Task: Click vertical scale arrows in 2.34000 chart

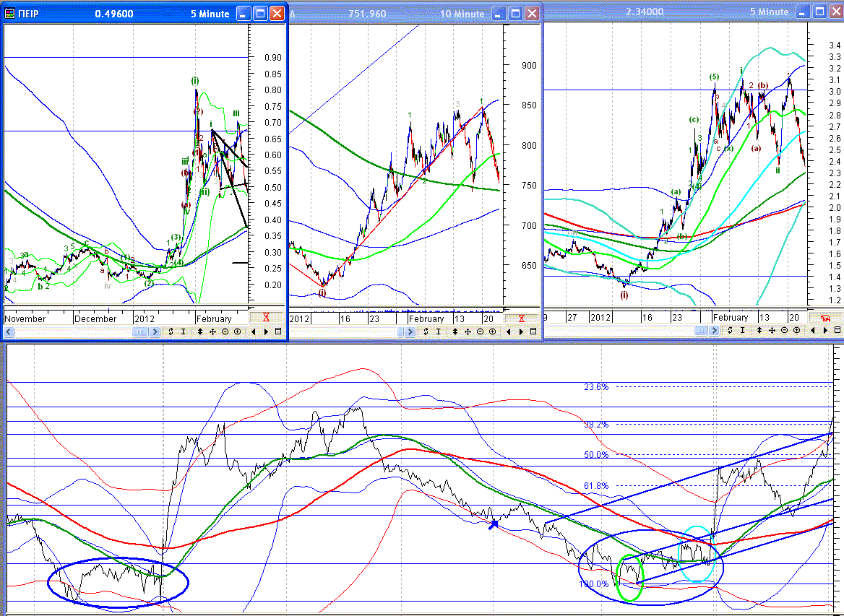Action: 759,330
